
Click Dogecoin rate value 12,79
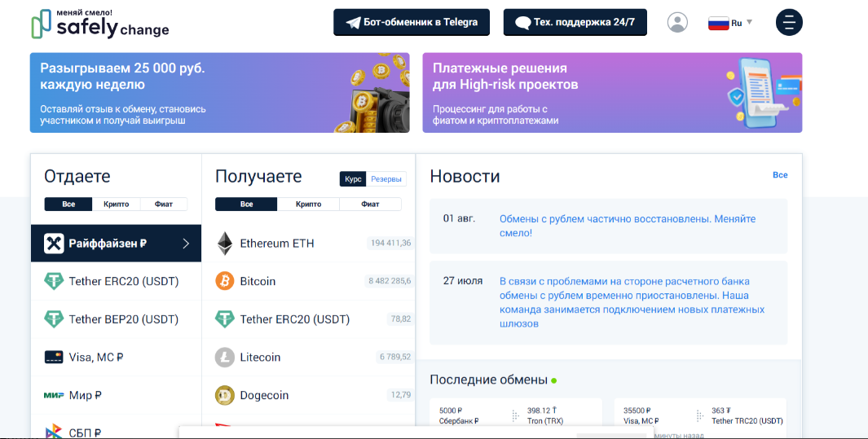(400, 395)
